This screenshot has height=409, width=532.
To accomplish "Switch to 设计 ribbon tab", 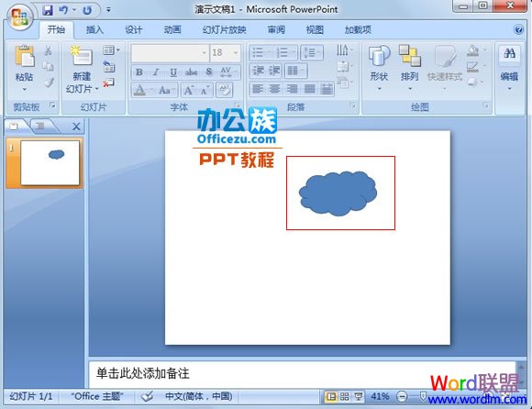I will click(x=133, y=30).
